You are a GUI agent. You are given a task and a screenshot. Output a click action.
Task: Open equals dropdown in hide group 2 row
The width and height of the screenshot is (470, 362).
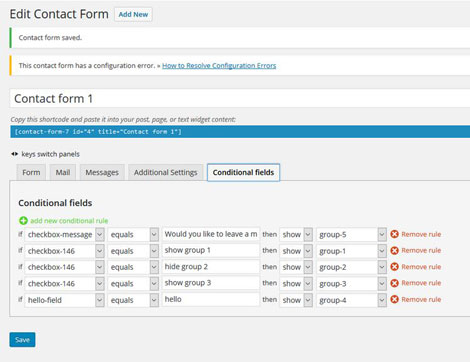[x=133, y=267]
